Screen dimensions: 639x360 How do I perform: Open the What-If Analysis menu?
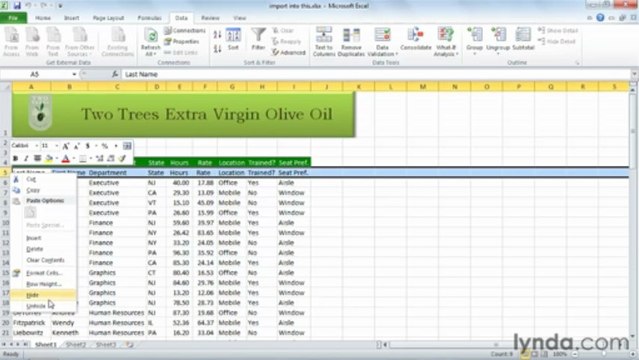pyautogui.click(x=446, y=42)
